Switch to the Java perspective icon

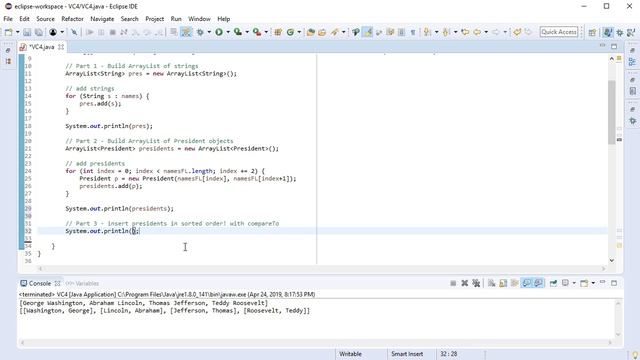(x=608, y=32)
